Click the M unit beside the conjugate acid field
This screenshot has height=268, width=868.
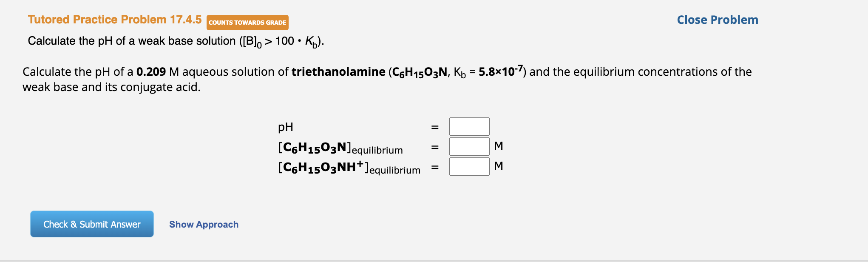[499, 166]
